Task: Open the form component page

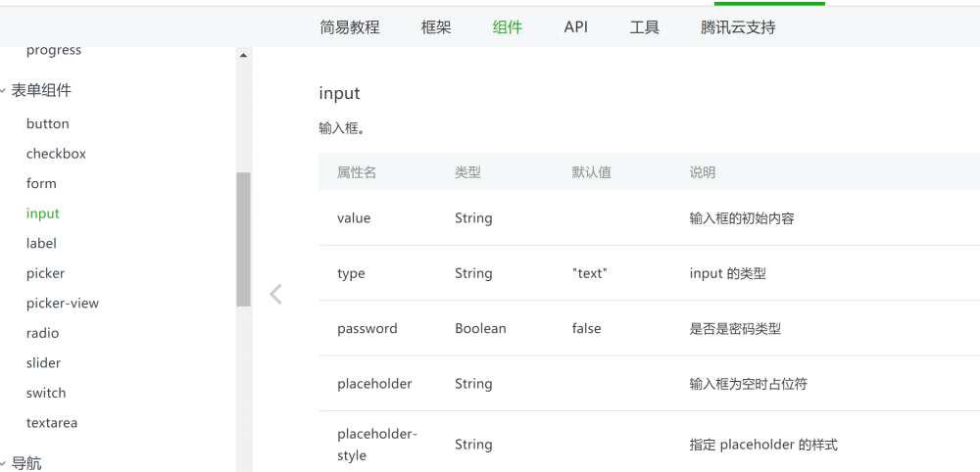Action: coord(41,183)
